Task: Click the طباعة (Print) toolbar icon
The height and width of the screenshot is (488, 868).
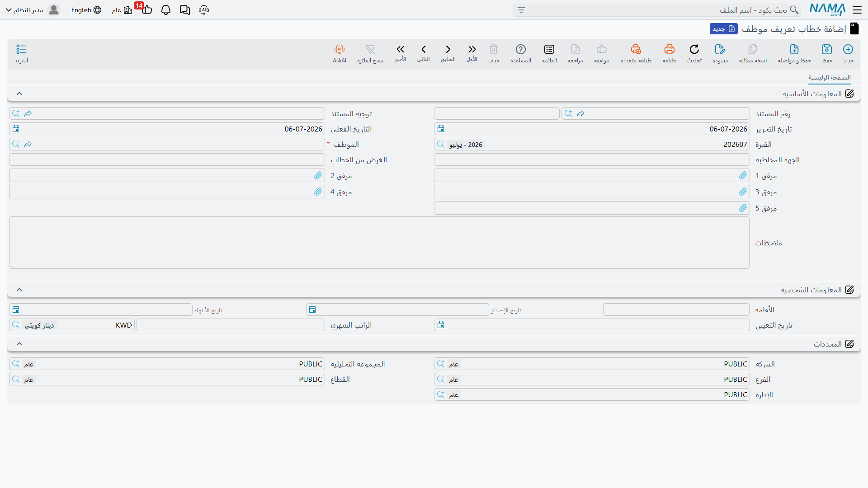Action: pos(669,49)
